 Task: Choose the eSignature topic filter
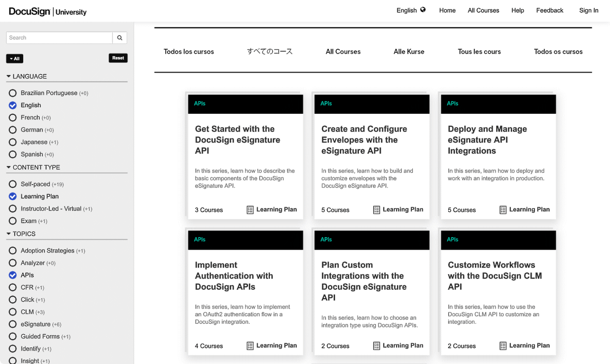pyautogui.click(x=12, y=324)
